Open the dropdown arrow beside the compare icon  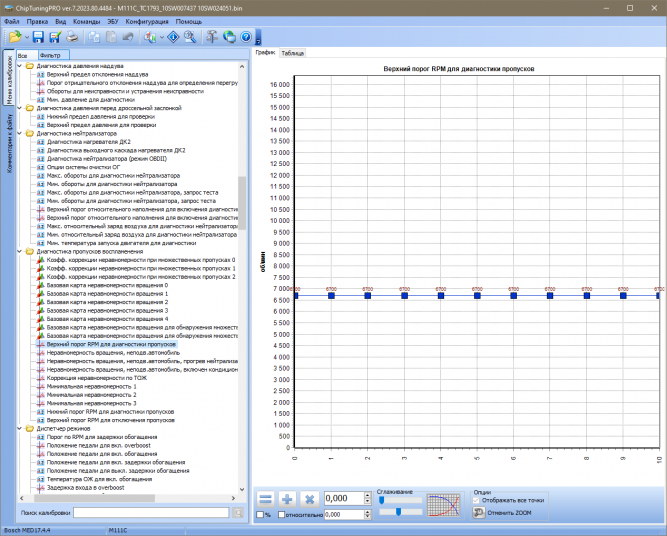(162, 37)
